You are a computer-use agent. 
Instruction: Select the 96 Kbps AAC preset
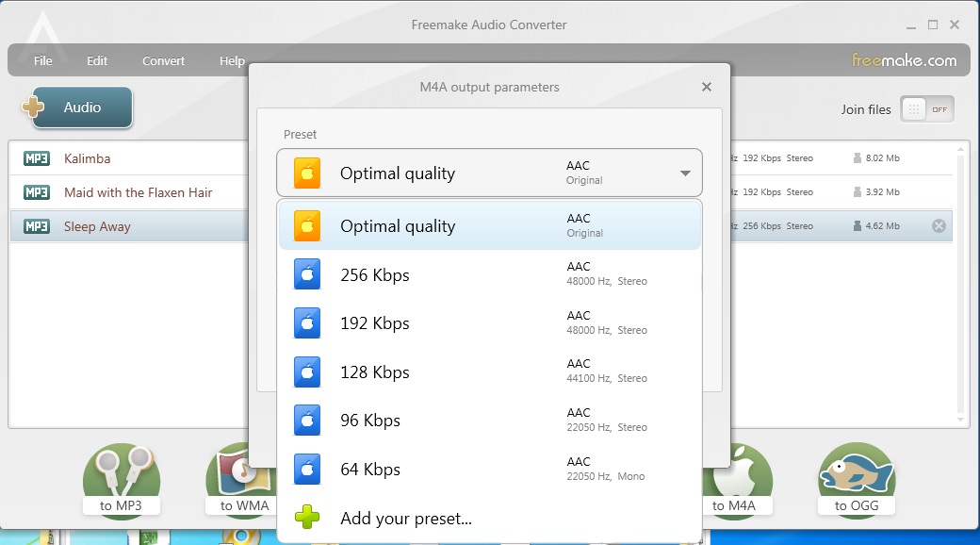tap(489, 420)
